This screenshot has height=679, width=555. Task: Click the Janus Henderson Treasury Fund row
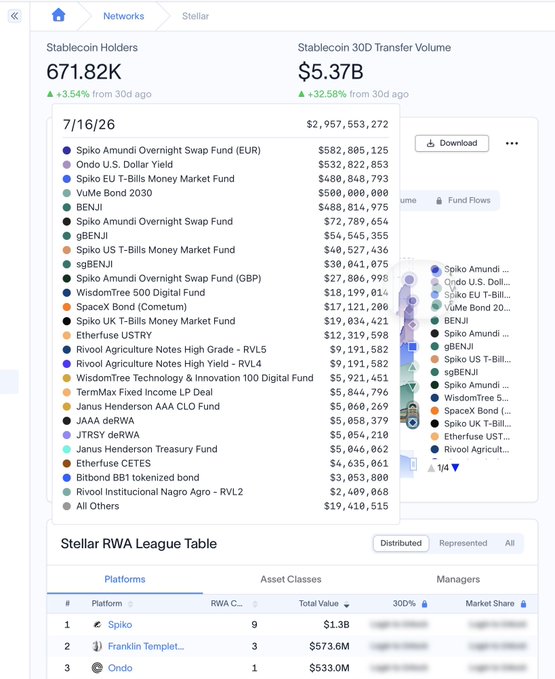[226, 449]
